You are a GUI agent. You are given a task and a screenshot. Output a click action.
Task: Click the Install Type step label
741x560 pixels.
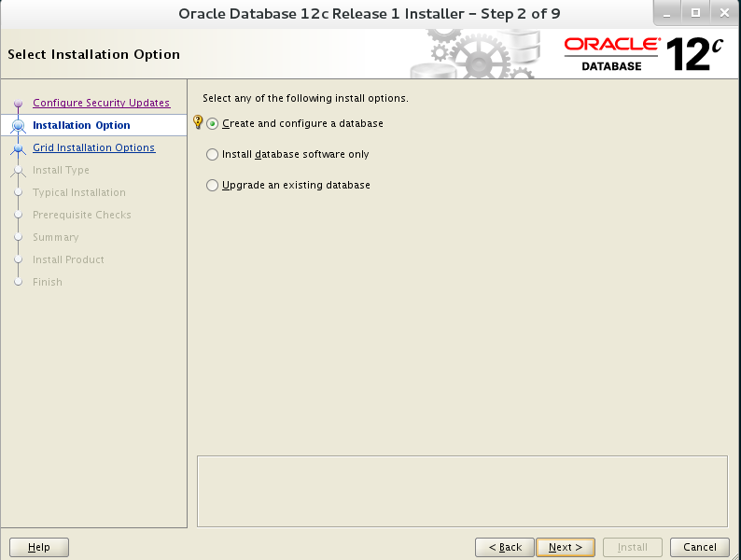click(61, 170)
